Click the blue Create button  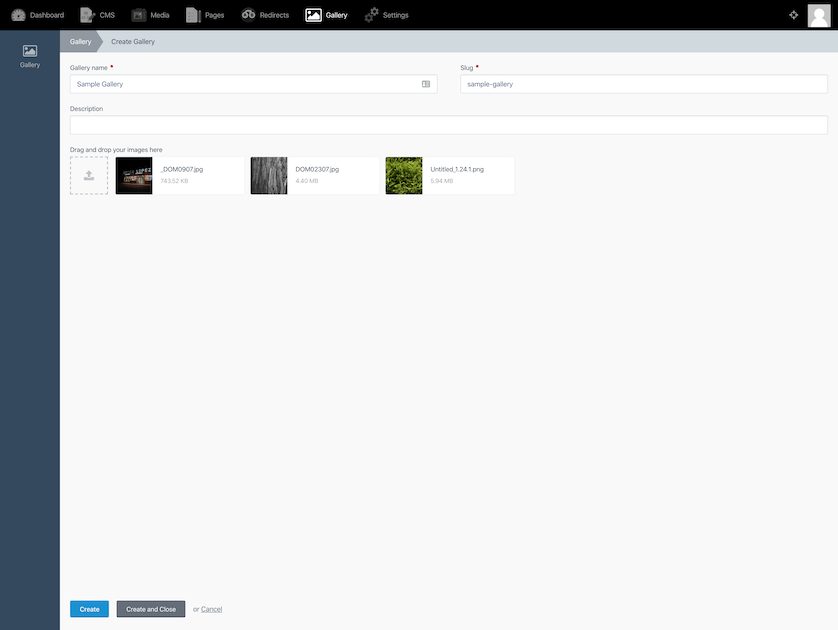pos(89,609)
